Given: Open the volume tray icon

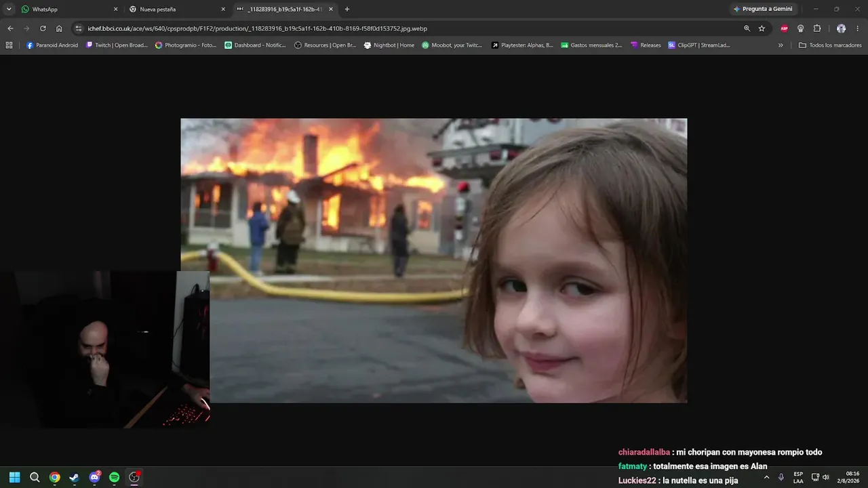Looking at the screenshot, I should [x=825, y=477].
